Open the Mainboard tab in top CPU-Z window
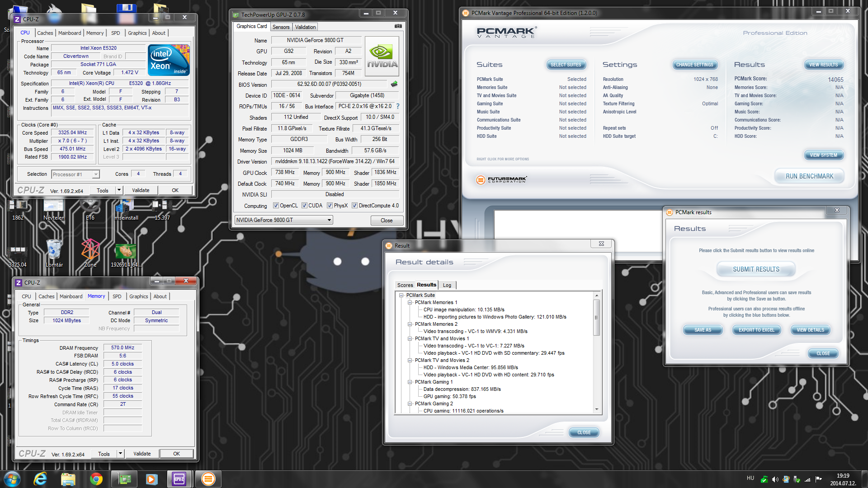 [x=70, y=33]
